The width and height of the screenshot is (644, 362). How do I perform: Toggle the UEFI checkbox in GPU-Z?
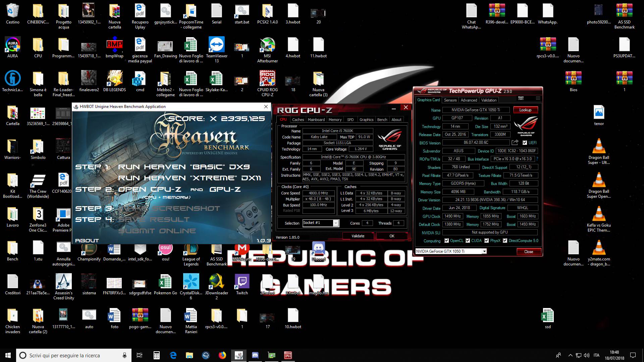pos(525,142)
